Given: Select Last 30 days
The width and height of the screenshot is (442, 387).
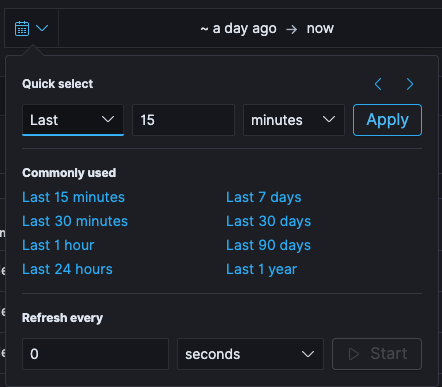Looking at the screenshot, I should click(269, 221).
